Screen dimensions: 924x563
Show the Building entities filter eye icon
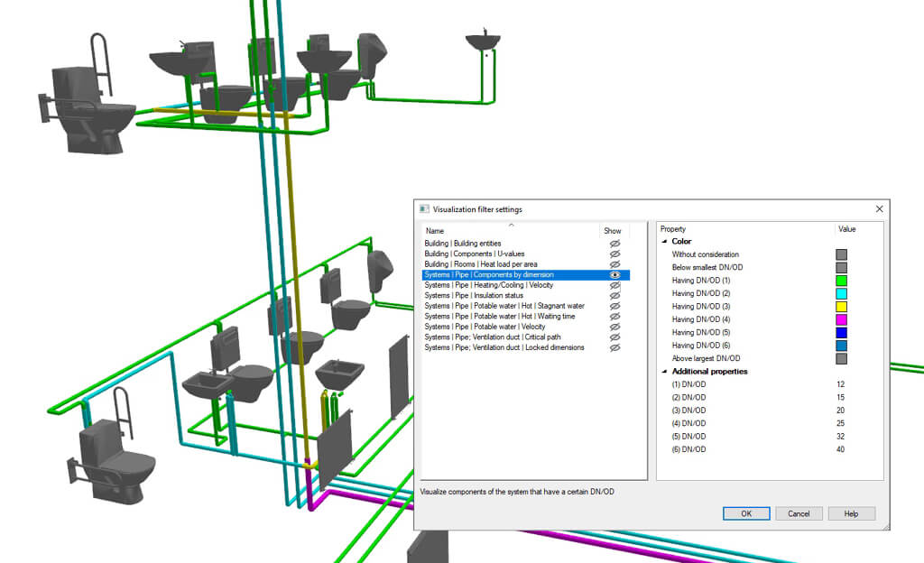pyautogui.click(x=615, y=244)
